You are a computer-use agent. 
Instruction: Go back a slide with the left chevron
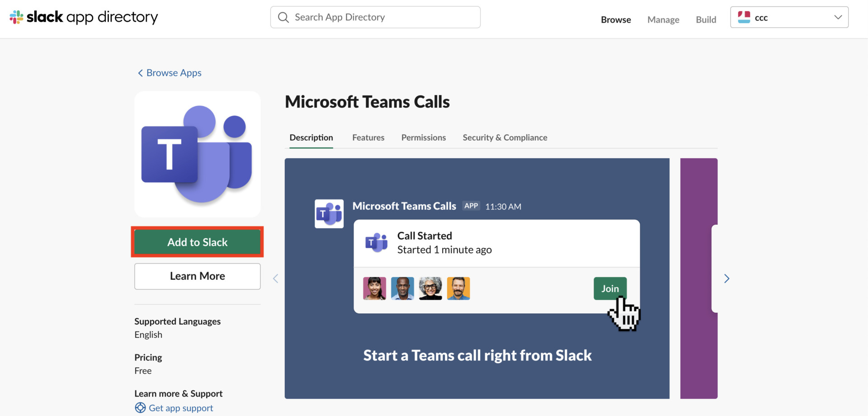pyautogui.click(x=275, y=279)
